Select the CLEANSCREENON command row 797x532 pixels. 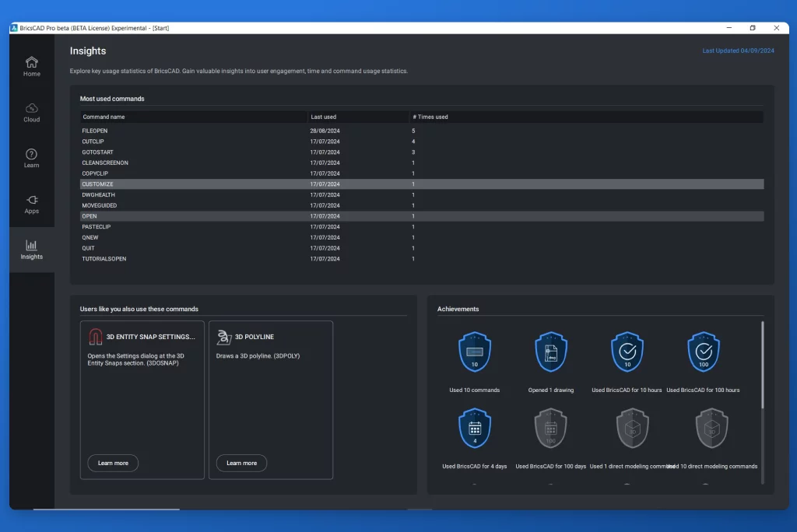[422, 163]
